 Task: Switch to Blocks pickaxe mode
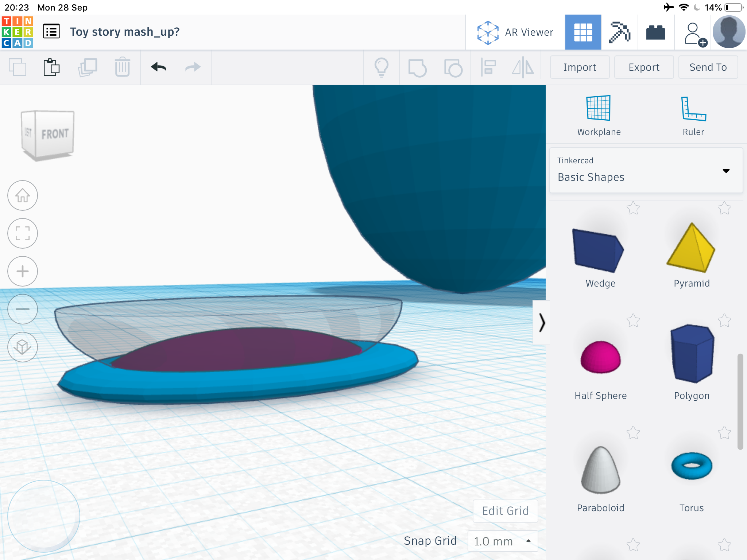click(619, 32)
